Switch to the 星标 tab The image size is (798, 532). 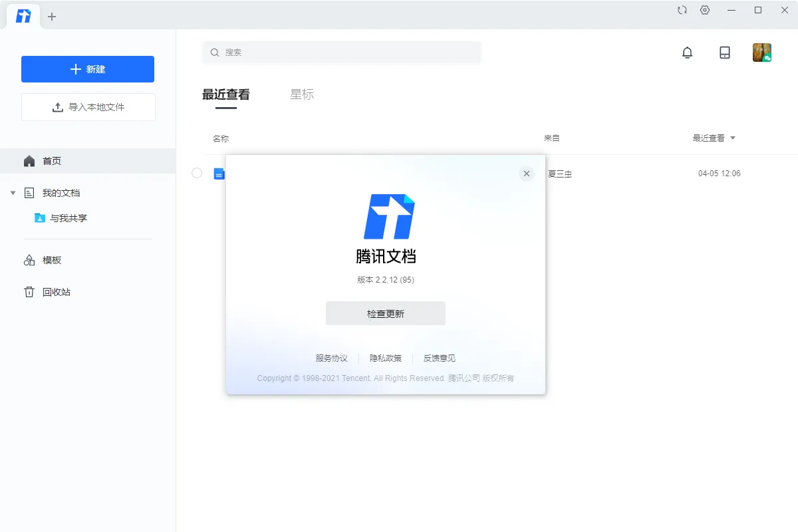tap(302, 94)
